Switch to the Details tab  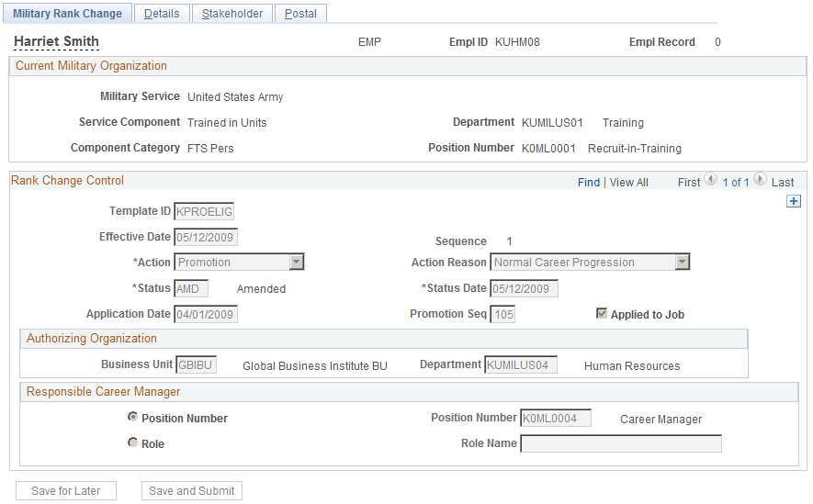click(x=162, y=14)
